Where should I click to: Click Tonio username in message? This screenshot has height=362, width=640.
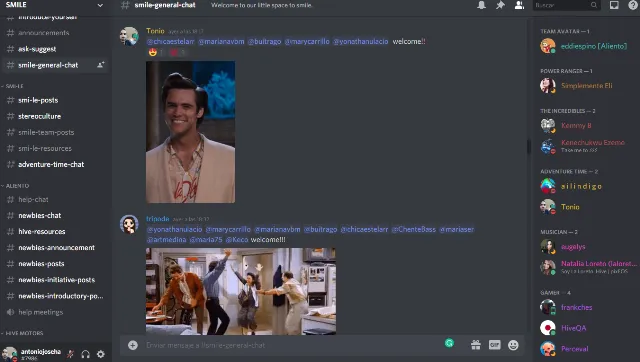pyautogui.click(x=155, y=31)
